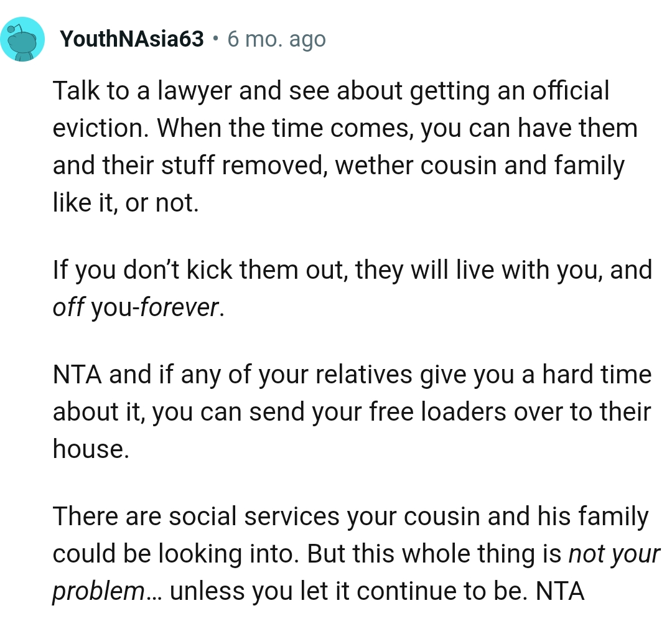Image resolution: width=672 pixels, height=631 pixels.
Task: Click the italic word "off"
Action: 68,307
